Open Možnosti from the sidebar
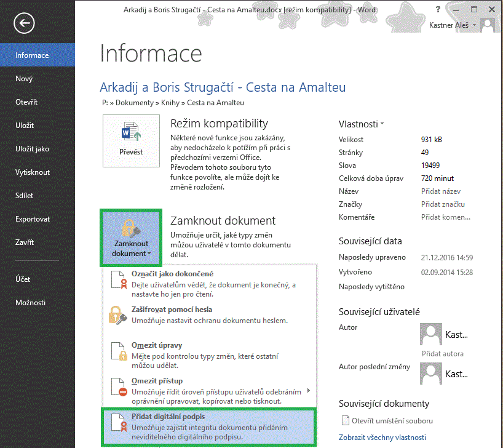The width and height of the screenshot is (503, 448). (x=31, y=303)
